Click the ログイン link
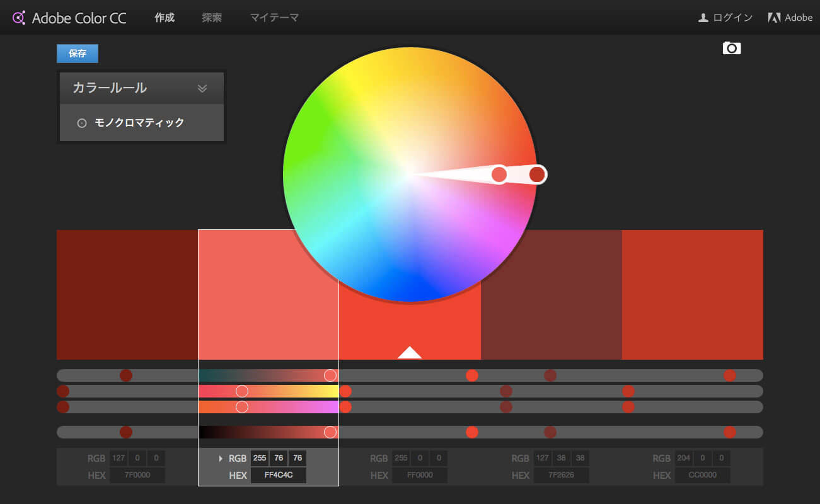Viewport: 820px width, 504px height. click(733, 18)
